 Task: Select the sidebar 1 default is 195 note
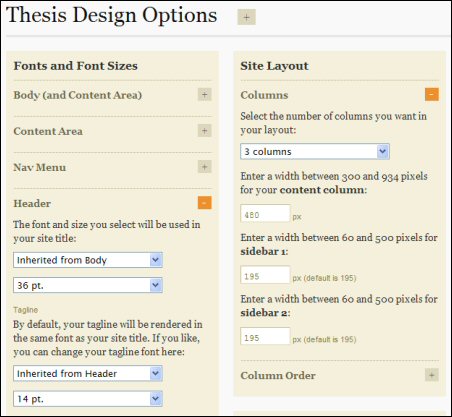(324, 278)
